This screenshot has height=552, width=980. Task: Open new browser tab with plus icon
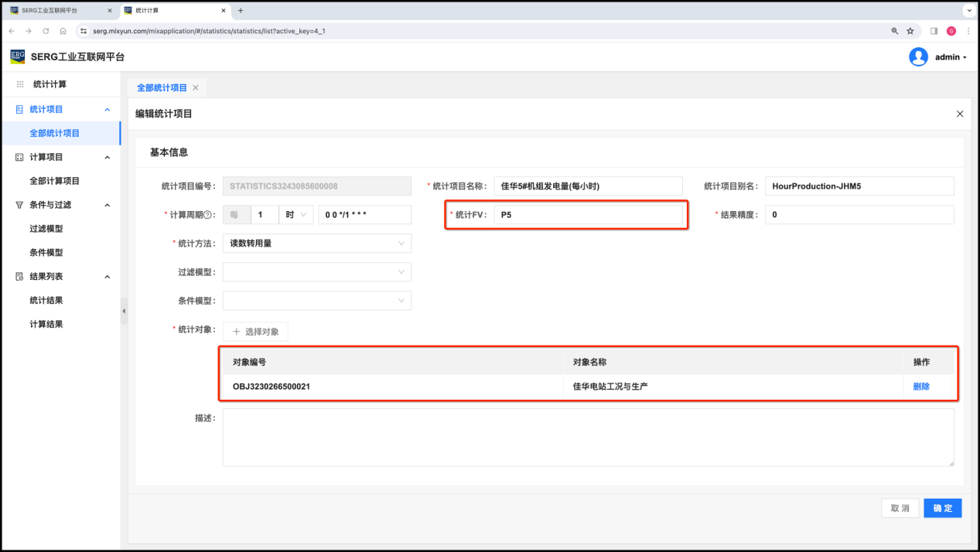tap(241, 11)
